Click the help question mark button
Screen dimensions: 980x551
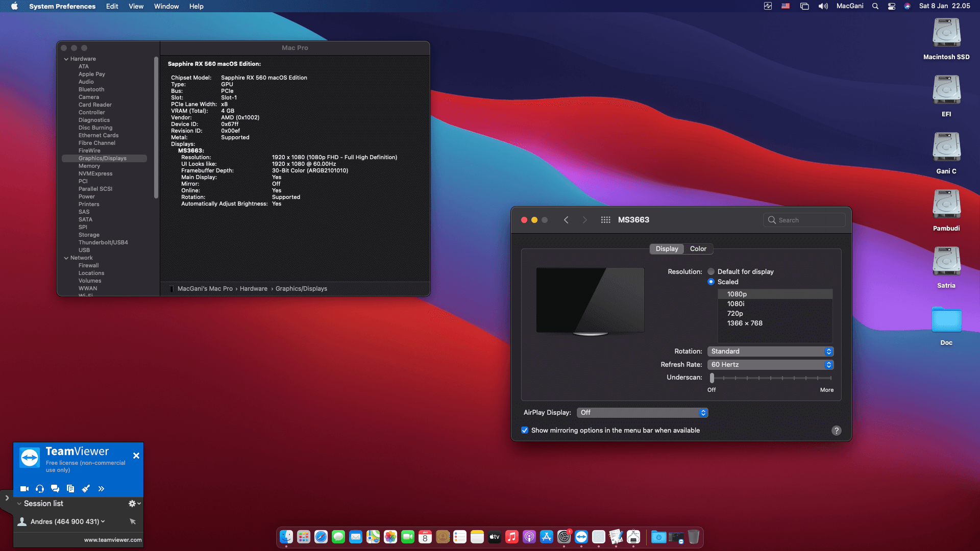coord(836,430)
